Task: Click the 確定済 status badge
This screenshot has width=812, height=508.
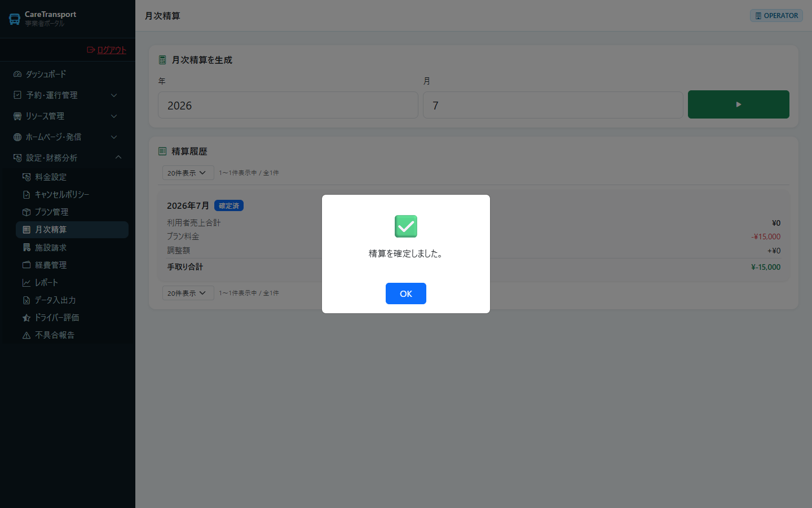Action: (x=229, y=206)
